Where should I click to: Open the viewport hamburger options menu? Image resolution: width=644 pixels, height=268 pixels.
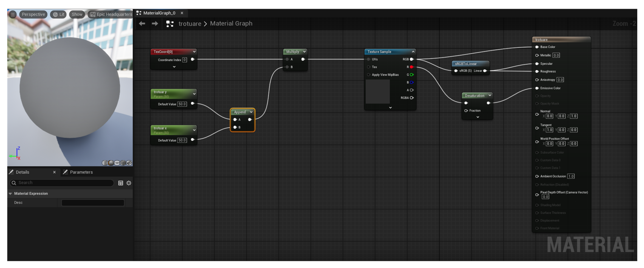[x=13, y=15]
